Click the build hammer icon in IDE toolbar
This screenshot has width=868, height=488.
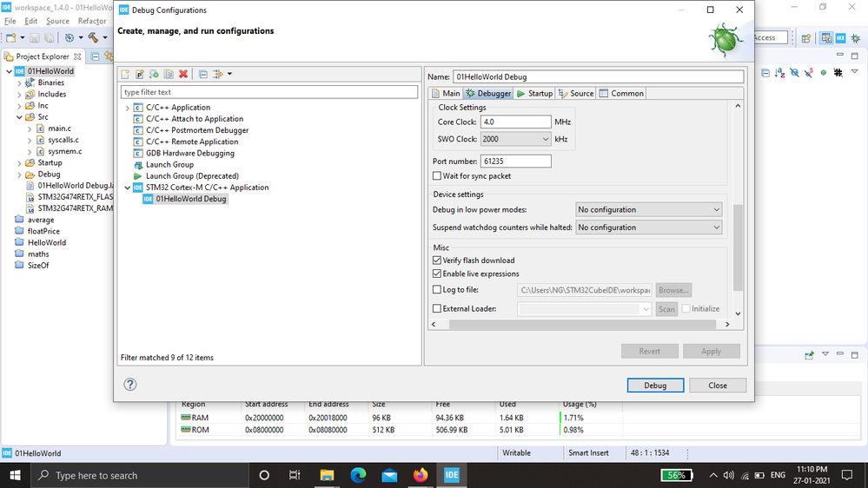point(93,37)
